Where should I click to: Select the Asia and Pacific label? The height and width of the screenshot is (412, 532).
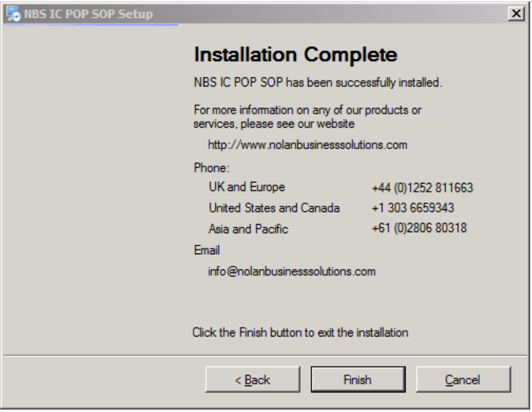[x=248, y=229]
